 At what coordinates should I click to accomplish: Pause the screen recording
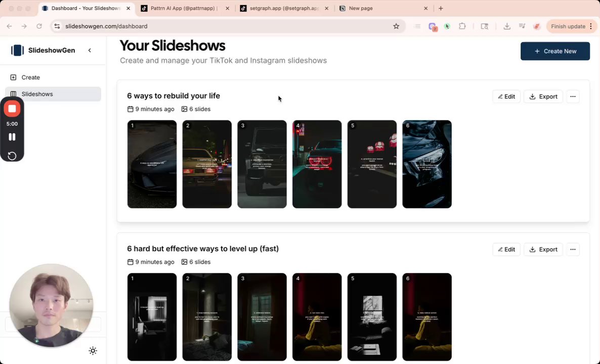[x=12, y=137]
